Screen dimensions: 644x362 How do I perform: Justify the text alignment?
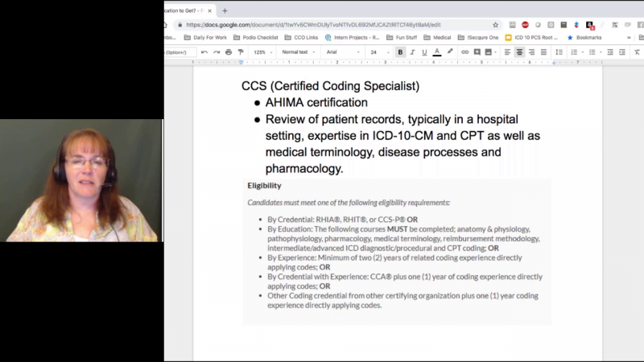(x=544, y=52)
